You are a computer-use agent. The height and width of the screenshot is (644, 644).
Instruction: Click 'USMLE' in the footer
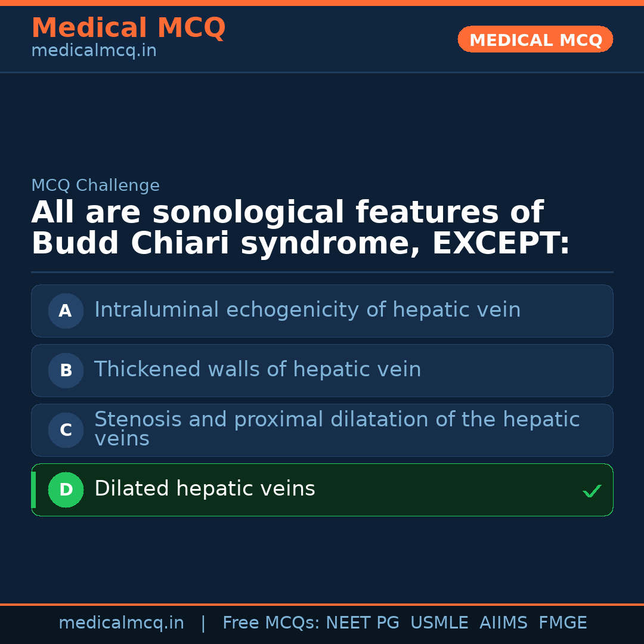439,623
